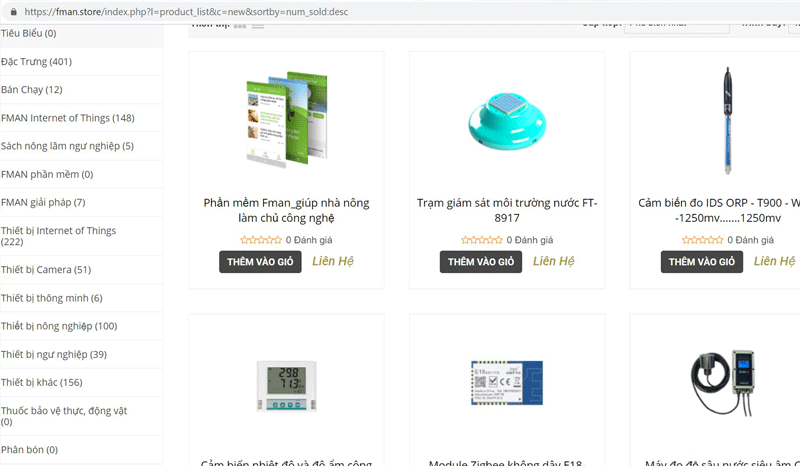Click the browser address bar URL
Screen dimensions: 800x466
click(186, 12)
